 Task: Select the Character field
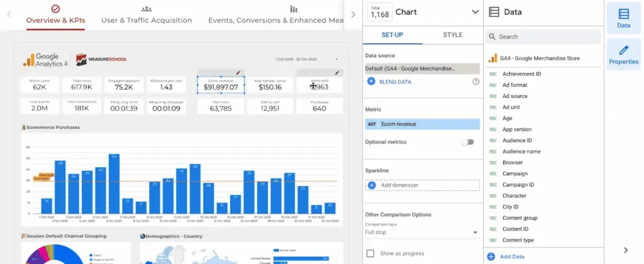(514, 196)
